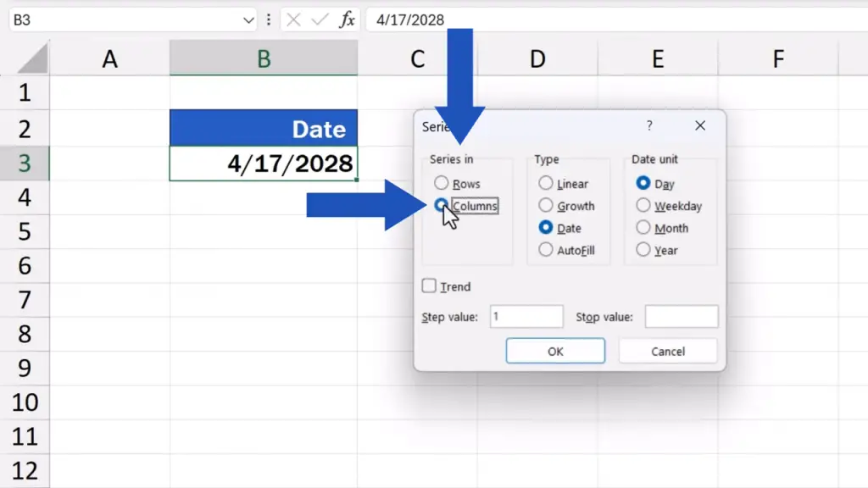Click the formula bar Enter checkmark icon
Viewport: 868px width, 488px height.
tap(320, 20)
